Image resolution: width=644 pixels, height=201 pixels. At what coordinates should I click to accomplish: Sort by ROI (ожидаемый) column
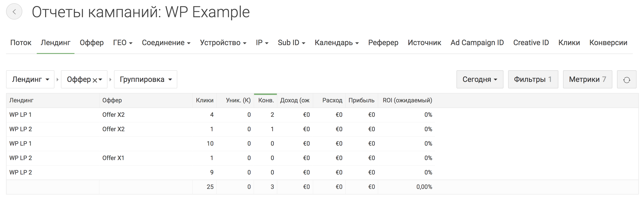coord(407,100)
